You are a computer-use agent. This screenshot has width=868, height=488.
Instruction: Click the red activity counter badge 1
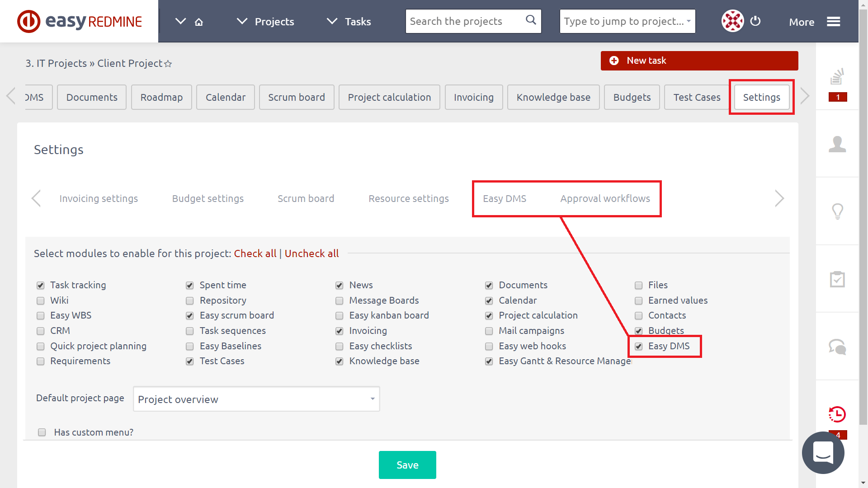[x=838, y=97]
